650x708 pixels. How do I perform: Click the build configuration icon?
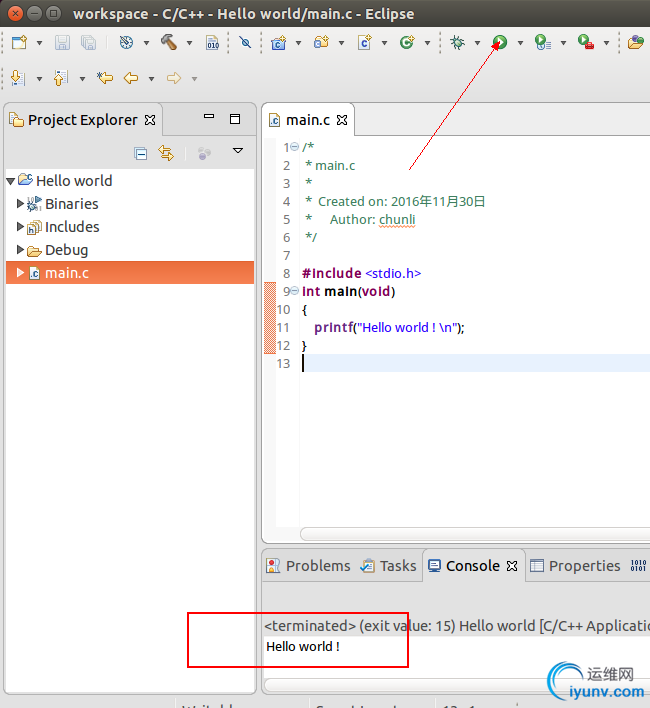pyautogui.click(x=126, y=42)
